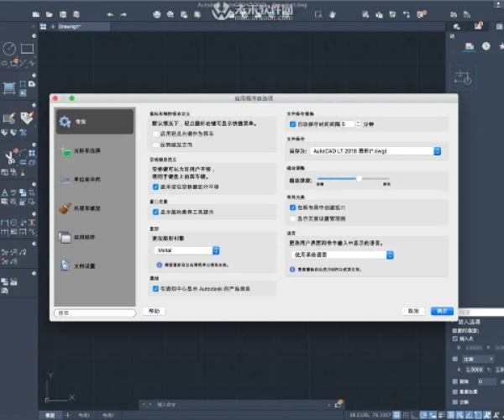Toggle the grid display status bar icon

tap(396, 415)
